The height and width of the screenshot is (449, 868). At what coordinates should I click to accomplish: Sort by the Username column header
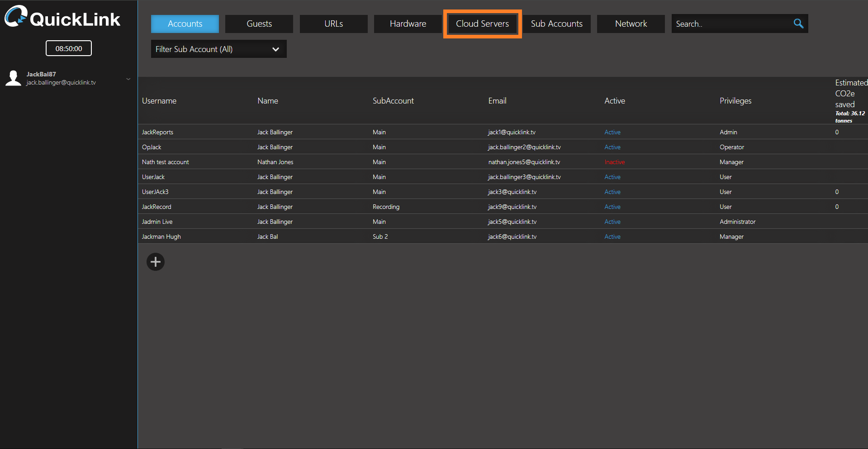coord(159,101)
